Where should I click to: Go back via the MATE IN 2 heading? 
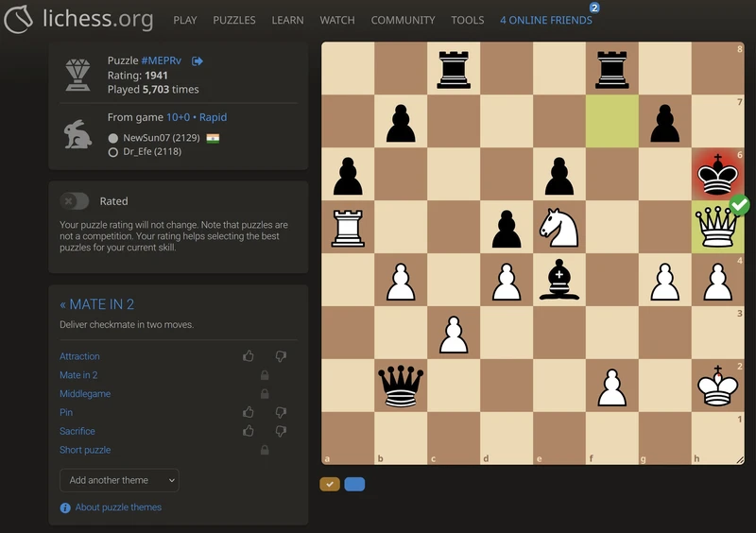click(x=97, y=304)
